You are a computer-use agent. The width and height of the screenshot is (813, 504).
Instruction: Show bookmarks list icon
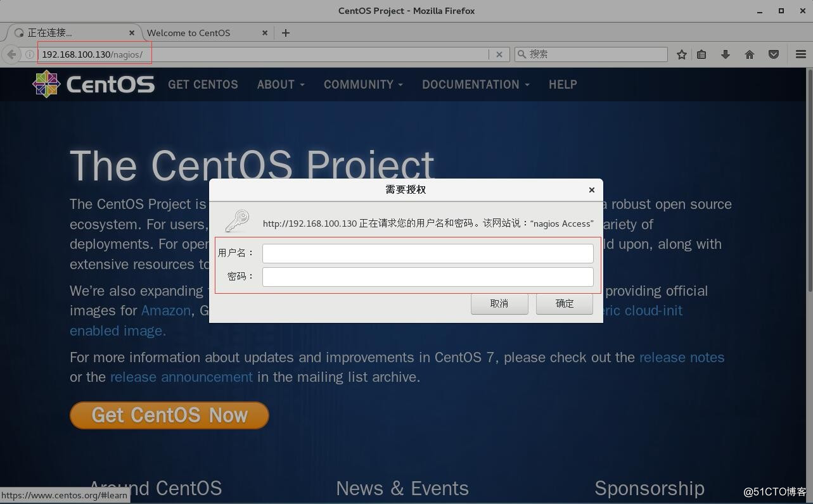[701, 54]
